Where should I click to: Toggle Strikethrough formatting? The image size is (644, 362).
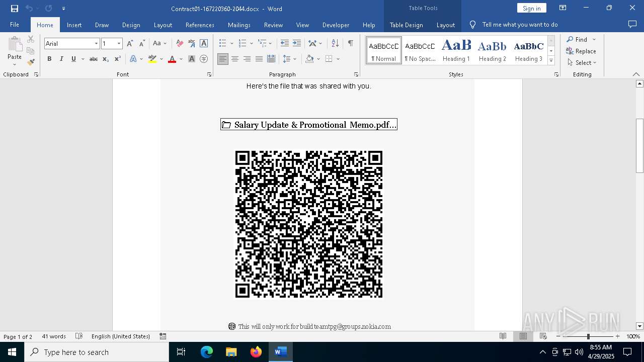coord(94,59)
